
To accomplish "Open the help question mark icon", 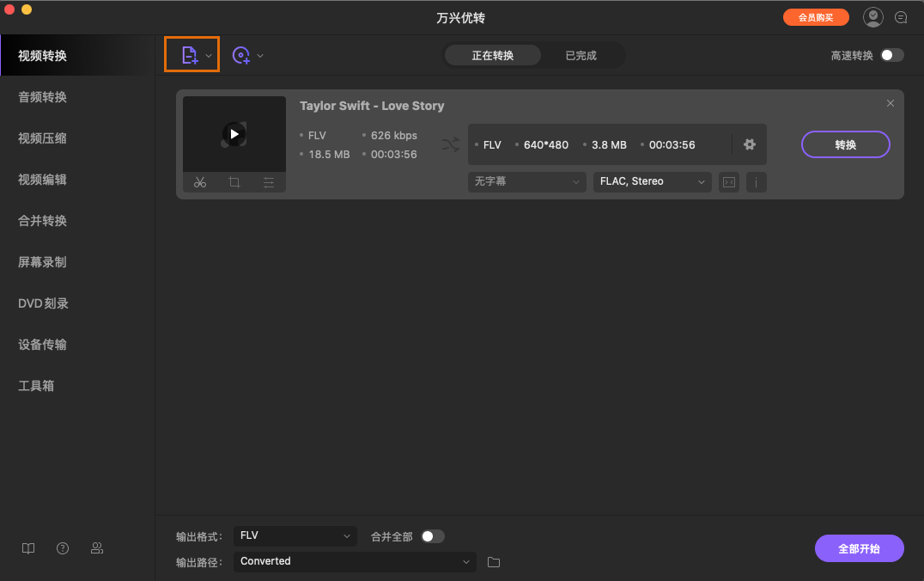I will (62, 547).
